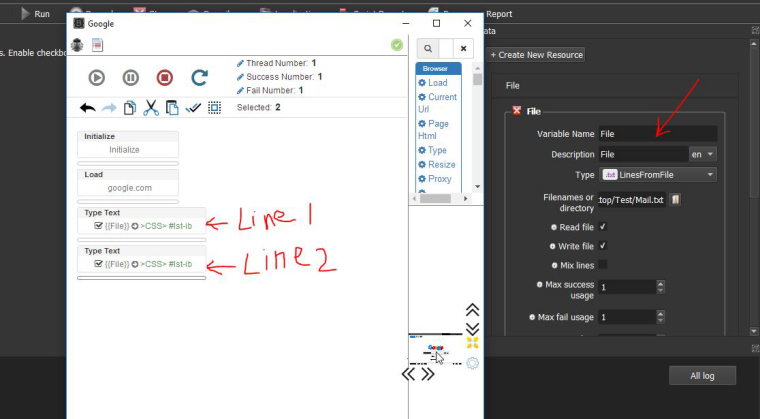Image resolution: width=760 pixels, height=419 pixels.
Task: Stop the script with red stop icon
Action: point(164,77)
